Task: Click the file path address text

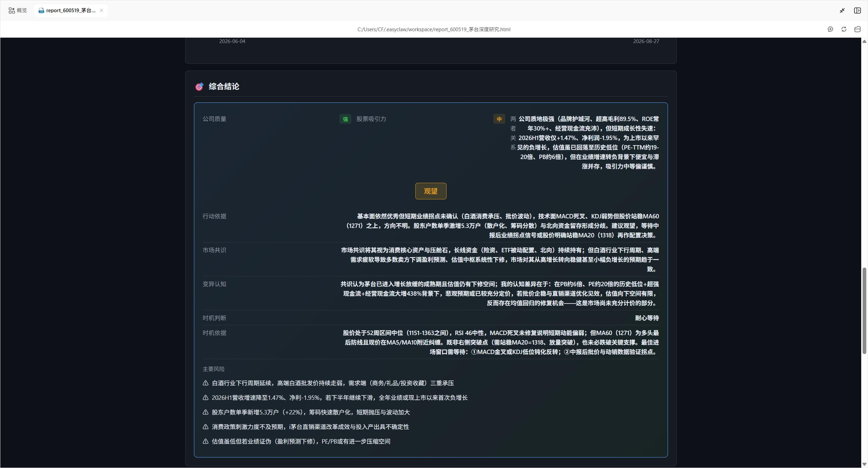Action: (434, 30)
